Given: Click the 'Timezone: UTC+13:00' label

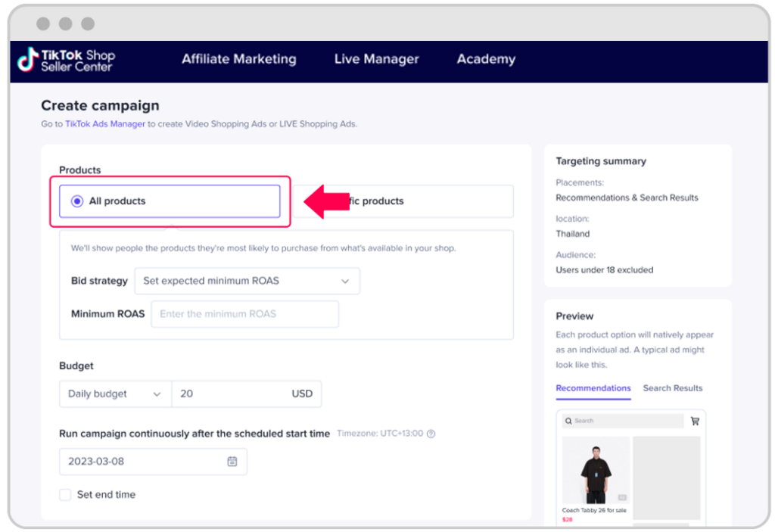Looking at the screenshot, I should pyautogui.click(x=380, y=434).
